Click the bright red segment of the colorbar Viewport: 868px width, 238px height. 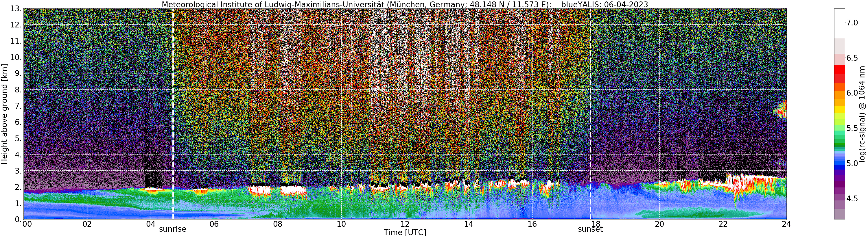pyautogui.click(x=839, y=69)
